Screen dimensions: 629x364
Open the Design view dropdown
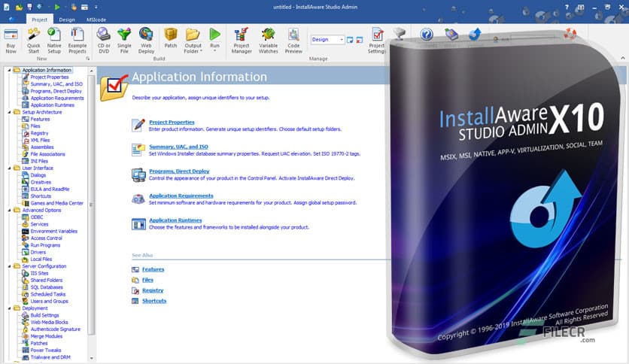pos(342,40)
